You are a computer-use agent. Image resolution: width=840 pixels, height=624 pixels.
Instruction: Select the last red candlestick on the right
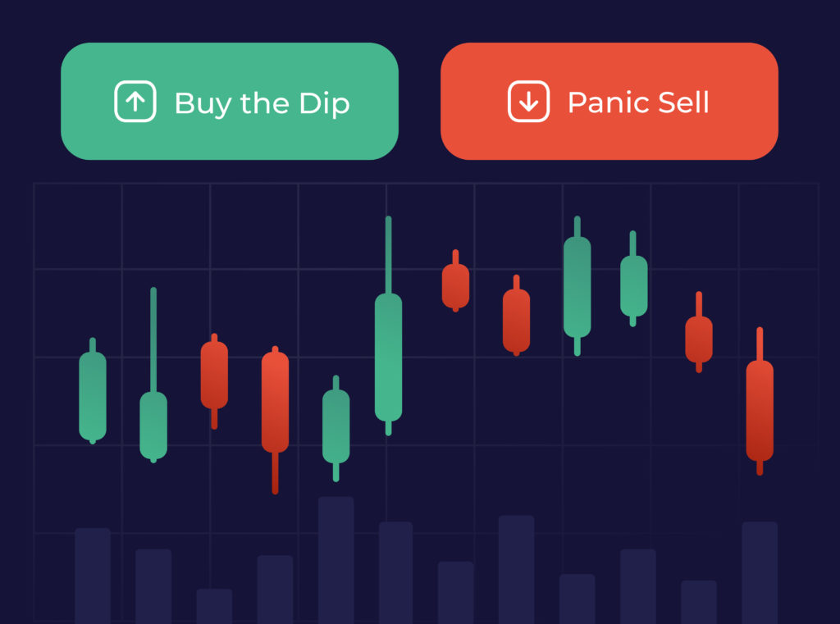(x=760, y=401)
